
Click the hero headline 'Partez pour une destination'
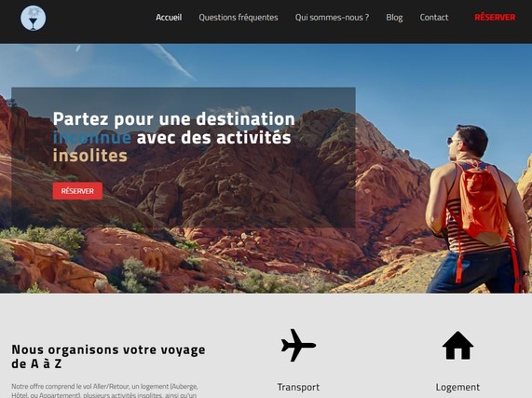[173, 119]
